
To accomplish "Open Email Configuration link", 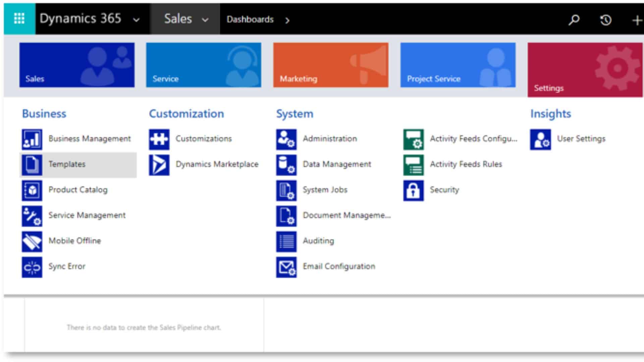I will (339, 266).
